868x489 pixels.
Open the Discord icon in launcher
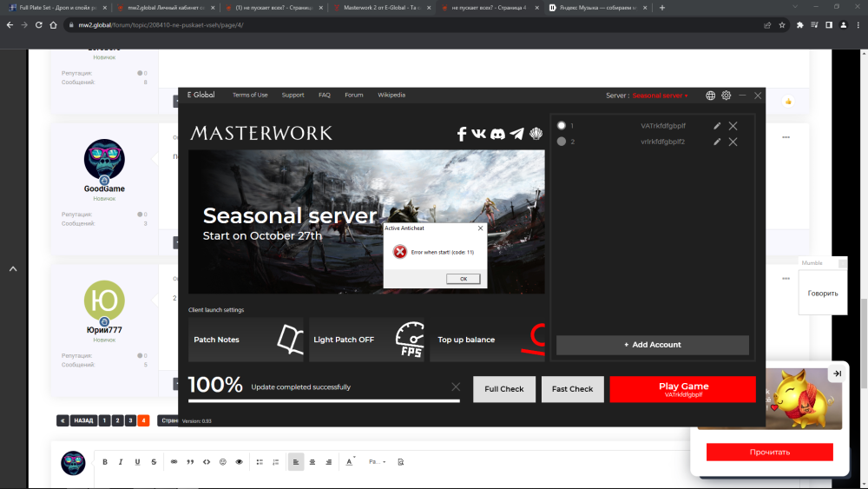click(x=497, y=134)
